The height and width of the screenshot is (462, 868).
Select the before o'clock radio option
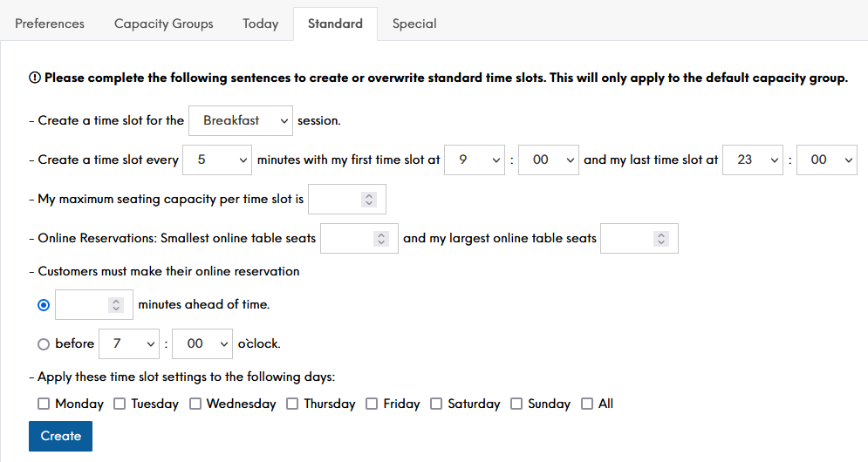[x=43, y=344]
